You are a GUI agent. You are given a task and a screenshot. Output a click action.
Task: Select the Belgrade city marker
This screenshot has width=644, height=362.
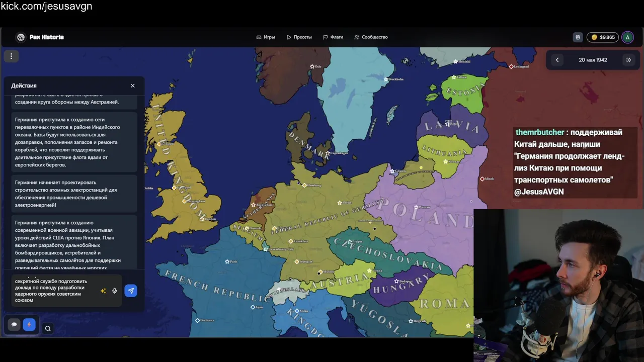click(x=411, y=321)
